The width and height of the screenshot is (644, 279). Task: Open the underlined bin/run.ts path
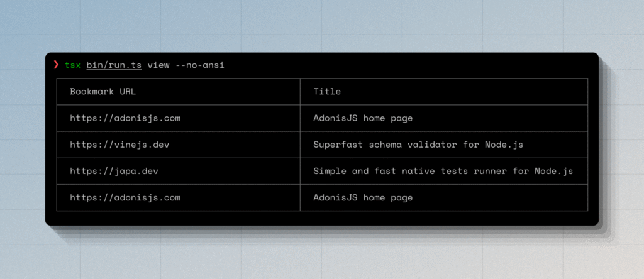[114, 65]
